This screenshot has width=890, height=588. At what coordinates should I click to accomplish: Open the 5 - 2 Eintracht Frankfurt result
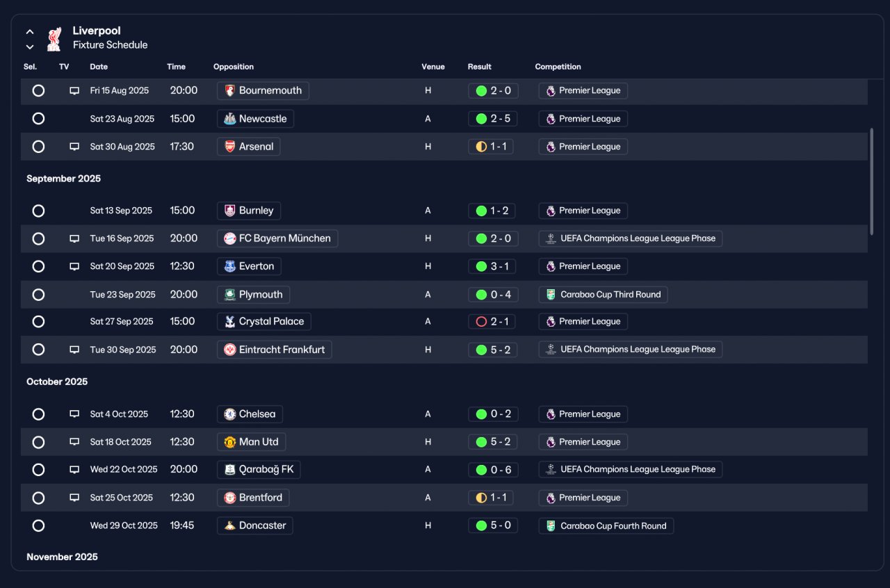click(x=493, y=350)
